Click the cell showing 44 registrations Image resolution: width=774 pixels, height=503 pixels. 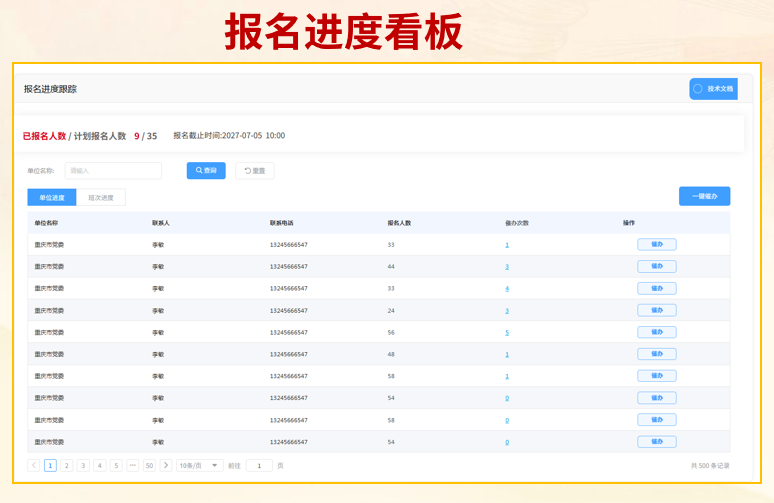click(x=391, y=267)
